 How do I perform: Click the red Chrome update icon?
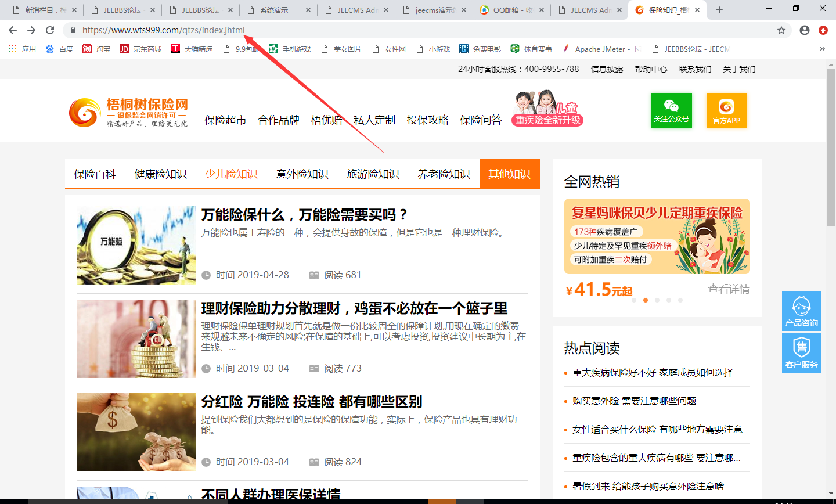click(x=823, y=30)
